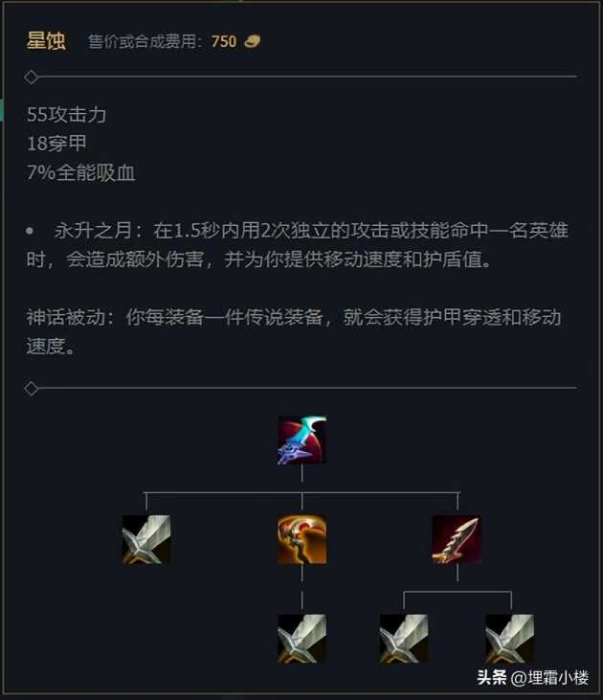Click the Eclipse item icon atop build tree
Screen dimensions: 603x700
(x=302, y=440)
